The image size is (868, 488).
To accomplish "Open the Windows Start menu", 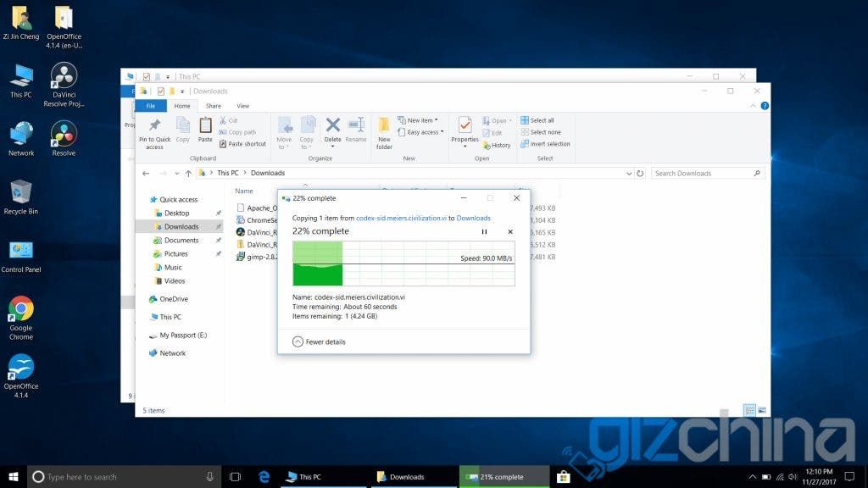I will coord(14,476).
